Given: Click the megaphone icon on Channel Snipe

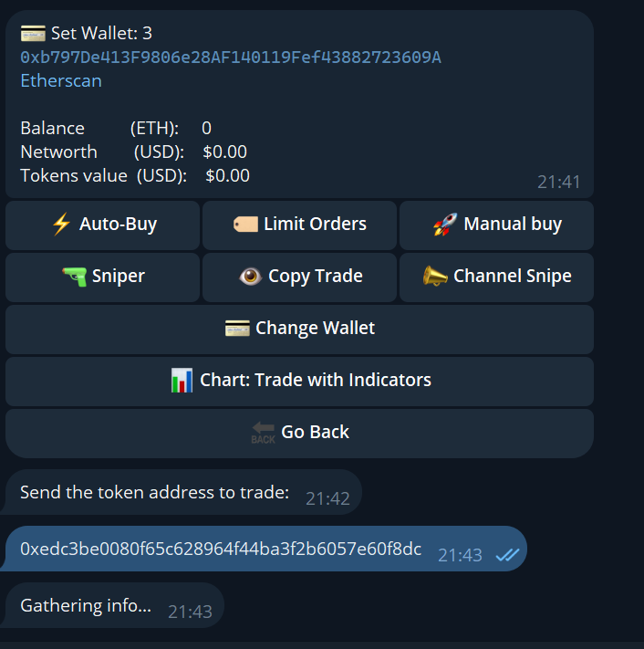Looking at the screenshot, I should (x=435, y=277).
